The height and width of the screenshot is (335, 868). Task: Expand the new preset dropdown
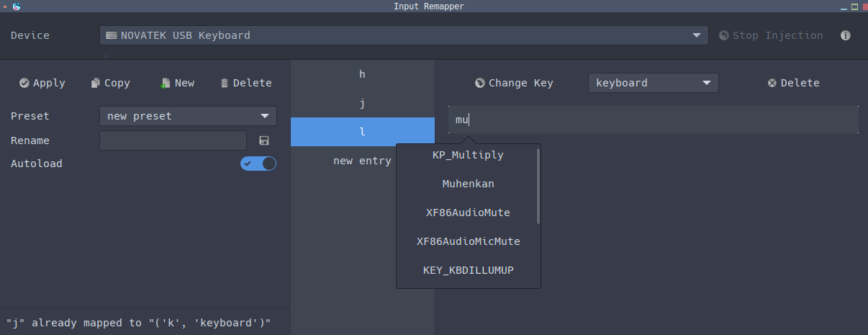pyautogui.click(x=188, y=116)
